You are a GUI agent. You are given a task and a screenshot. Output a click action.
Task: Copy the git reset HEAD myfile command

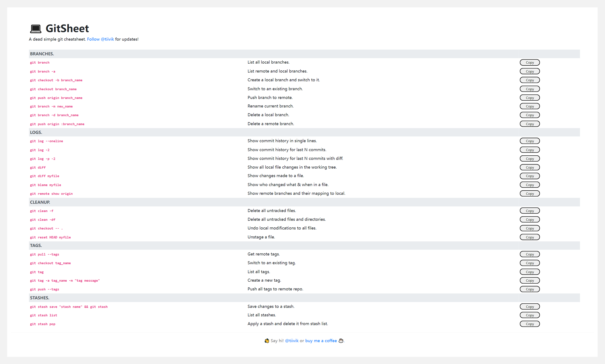[x=529, y=237]
